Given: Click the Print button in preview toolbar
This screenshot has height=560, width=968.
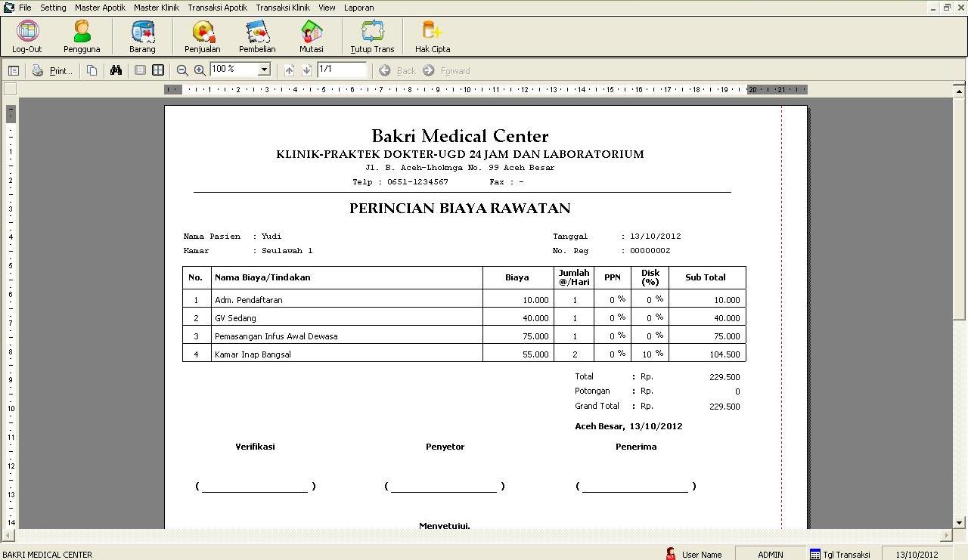Looking at the screenshot, I should click(52, 70).
